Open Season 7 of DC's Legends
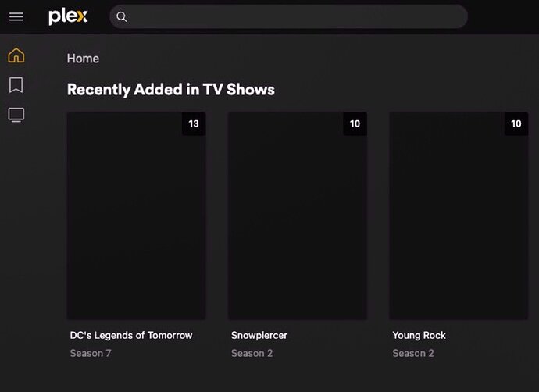Image resolution: width=539 pixels, height=392 pixels. point(91,353)
